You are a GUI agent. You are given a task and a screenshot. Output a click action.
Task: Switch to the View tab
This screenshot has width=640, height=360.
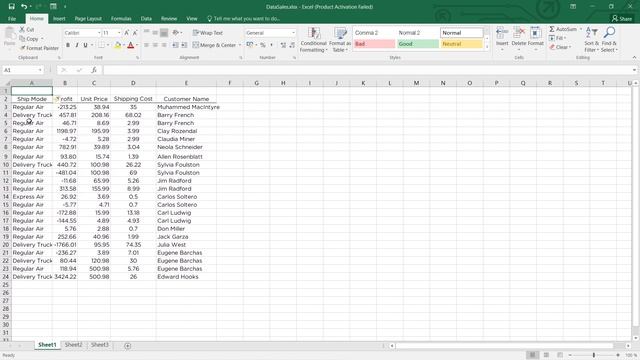coord(192,19)
